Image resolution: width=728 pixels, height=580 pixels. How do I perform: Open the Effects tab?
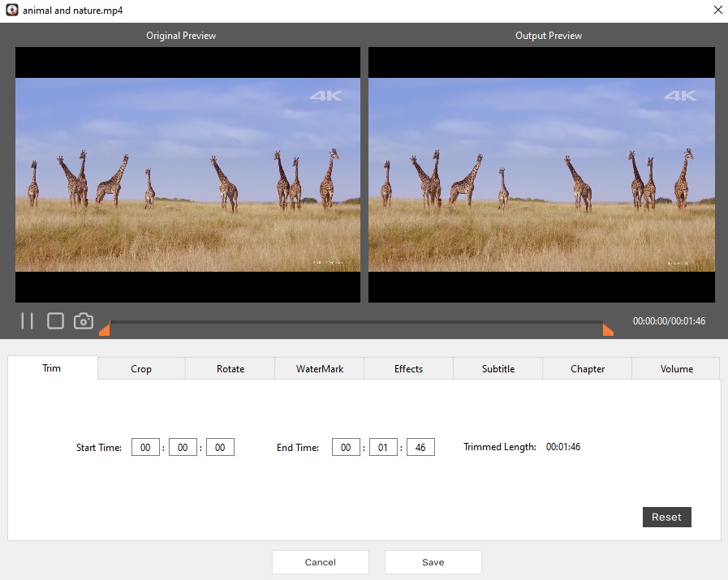coord(408,368)
